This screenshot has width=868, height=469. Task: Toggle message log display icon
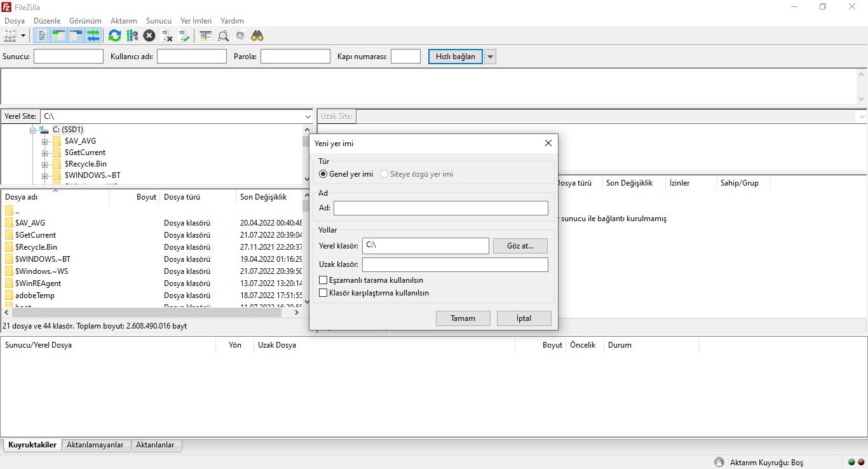pyautogui.click(x=42, y=36)
